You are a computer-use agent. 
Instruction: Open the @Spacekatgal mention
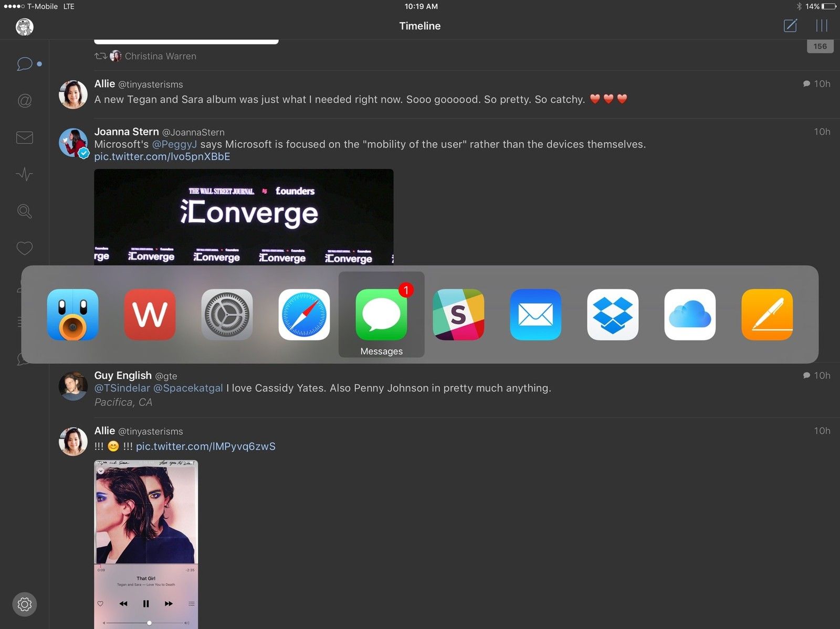pyautogui.click(x=188, y=388)
